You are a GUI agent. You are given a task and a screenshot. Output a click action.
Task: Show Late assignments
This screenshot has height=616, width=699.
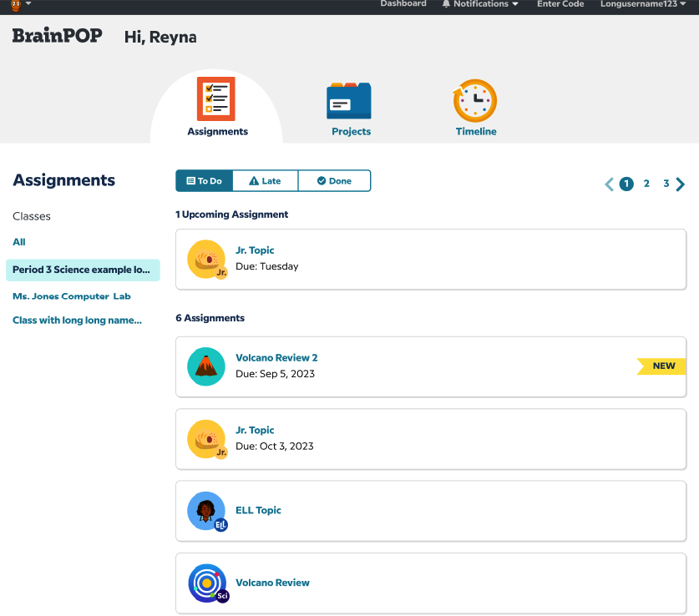pyautogui.click(x=265, y=181)
